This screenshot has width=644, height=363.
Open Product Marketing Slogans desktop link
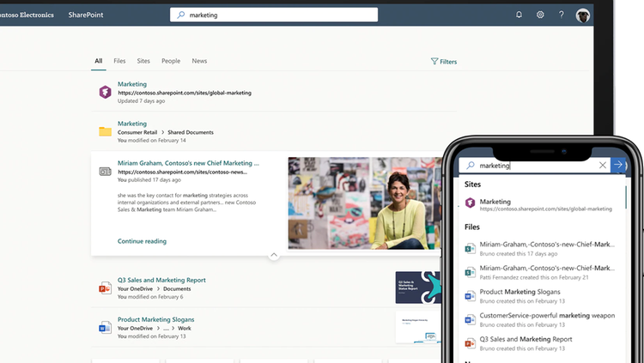(155, 319)
